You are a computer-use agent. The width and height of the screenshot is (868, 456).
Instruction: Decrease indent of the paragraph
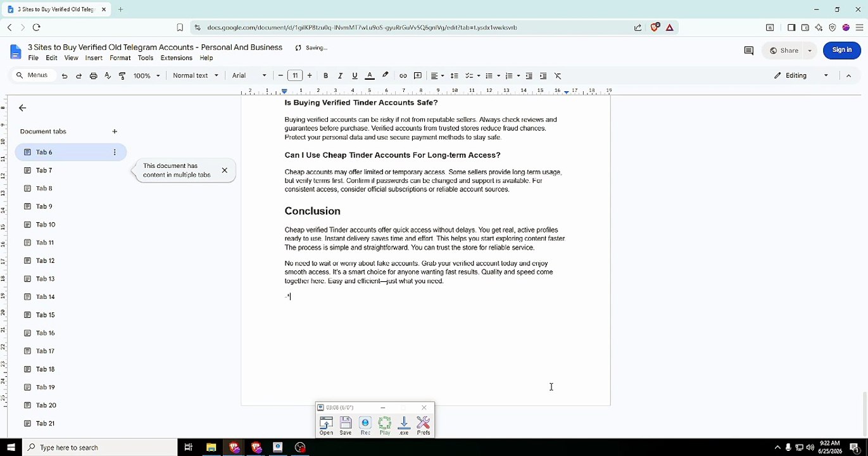pos(529,76)
